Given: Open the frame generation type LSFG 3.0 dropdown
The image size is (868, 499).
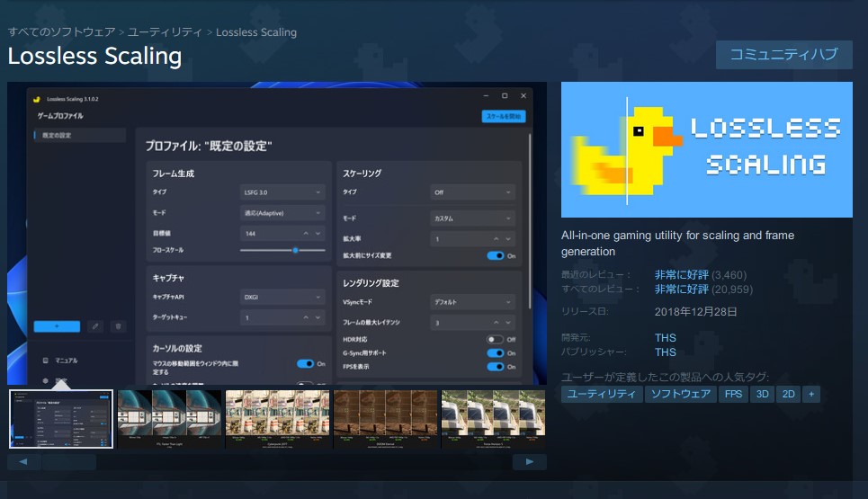Looking at the screenshot, I should [282, 192].
